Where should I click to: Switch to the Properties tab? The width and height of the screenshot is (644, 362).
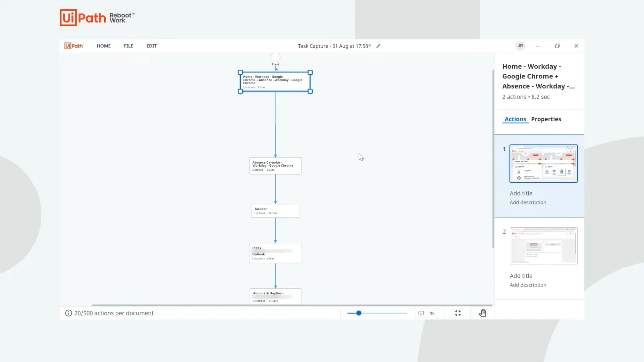tap(546, 119)
